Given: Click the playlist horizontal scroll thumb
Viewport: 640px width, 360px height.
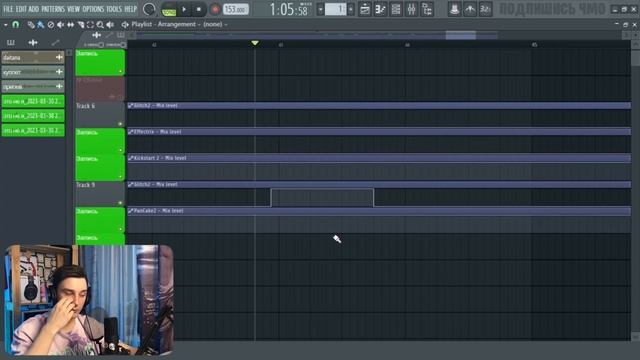Looking at the screenshot, I should [460, 36].
